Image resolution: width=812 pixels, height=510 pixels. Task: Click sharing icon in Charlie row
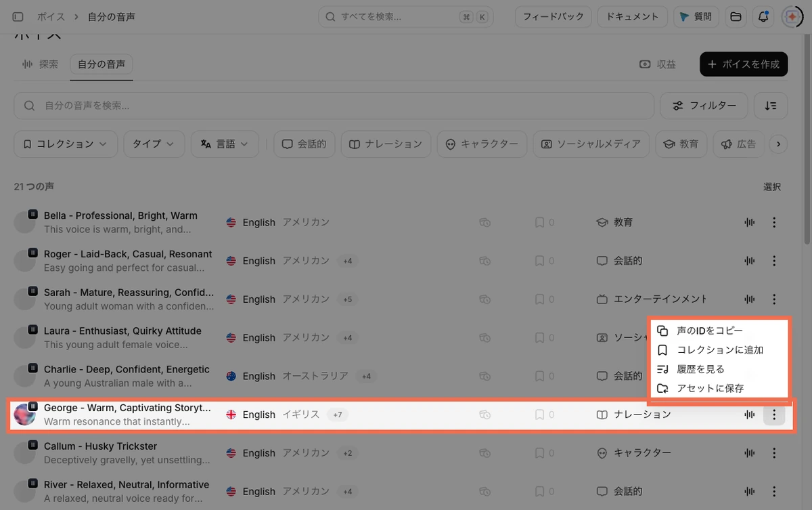tap(484, 376)
